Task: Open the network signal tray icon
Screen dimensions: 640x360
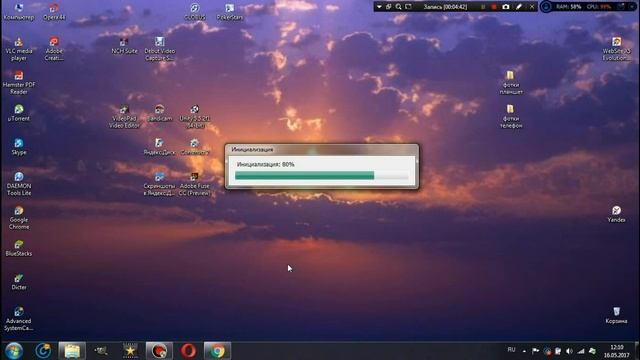Action: pyautogui.click(x=581, y=351)
